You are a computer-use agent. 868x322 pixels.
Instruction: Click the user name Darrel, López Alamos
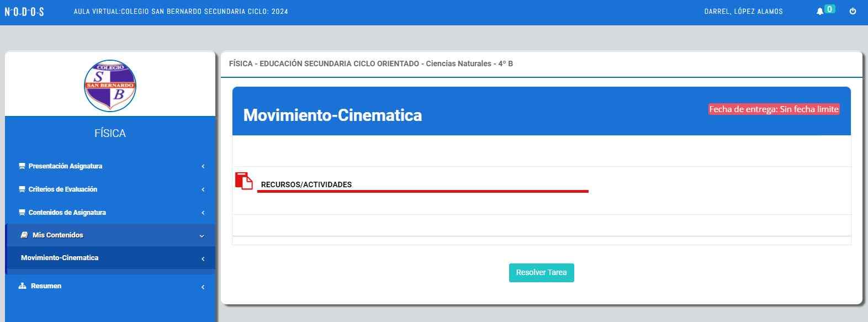click(x=743, y=12)
